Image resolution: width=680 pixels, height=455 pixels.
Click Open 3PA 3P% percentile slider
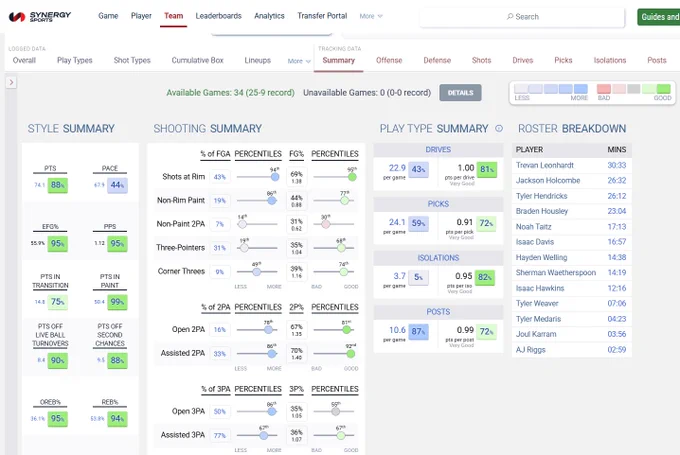pos(334,411)
